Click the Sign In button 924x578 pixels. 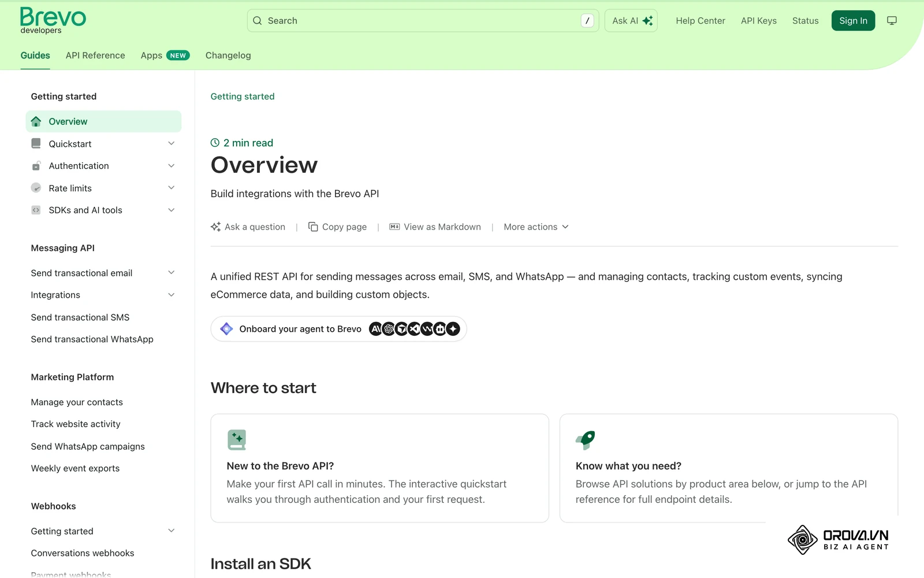[853, 21]
